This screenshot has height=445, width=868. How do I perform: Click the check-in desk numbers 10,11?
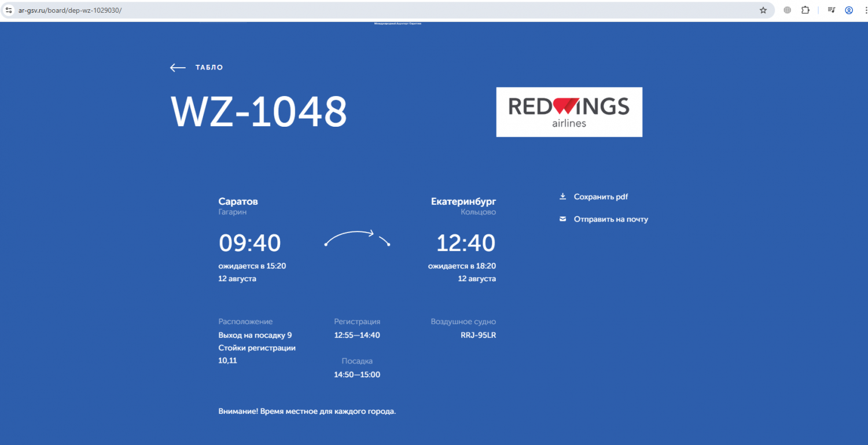pyautogui.click(x=227, y=361)
